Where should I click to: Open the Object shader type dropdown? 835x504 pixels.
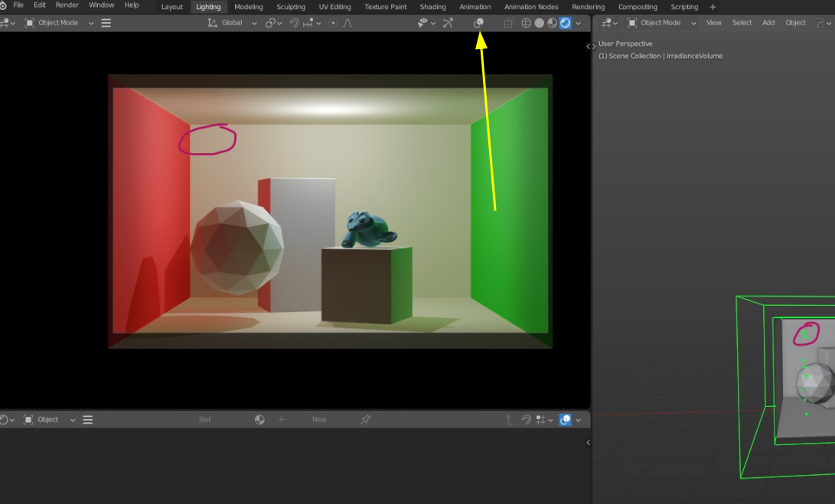pos(49,419)
